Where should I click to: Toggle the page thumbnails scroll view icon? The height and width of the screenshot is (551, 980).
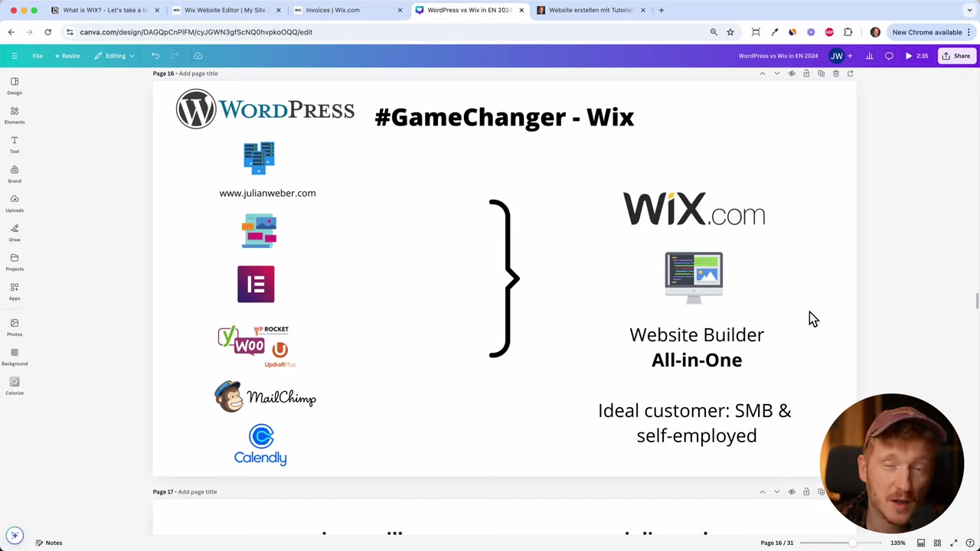click(921, 543)
